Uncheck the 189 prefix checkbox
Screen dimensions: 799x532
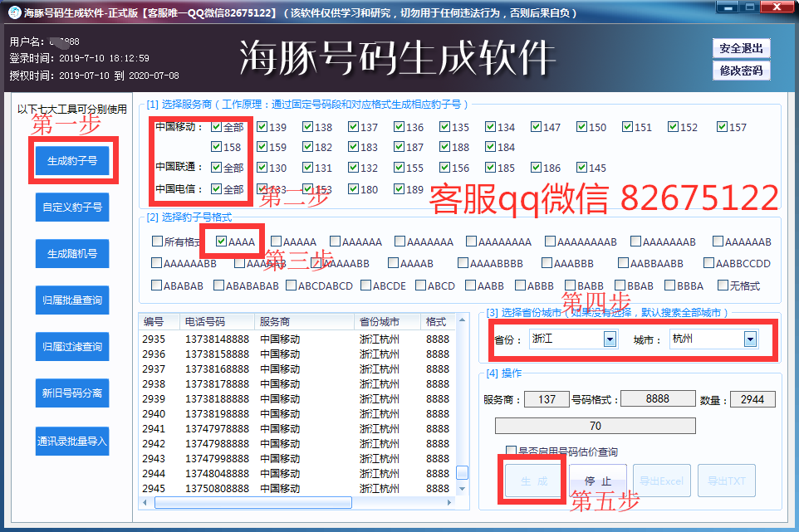pos(399,189)
